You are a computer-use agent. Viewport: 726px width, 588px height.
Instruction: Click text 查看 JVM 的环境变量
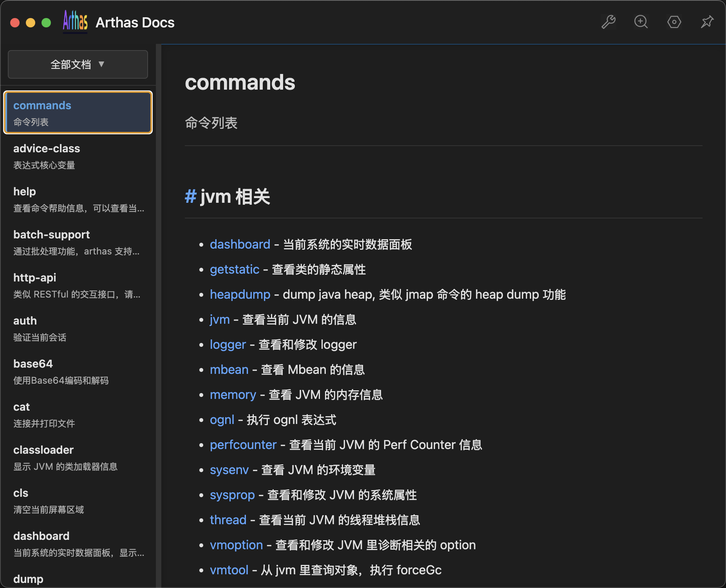pyautogui.click(x=318, y=470)
